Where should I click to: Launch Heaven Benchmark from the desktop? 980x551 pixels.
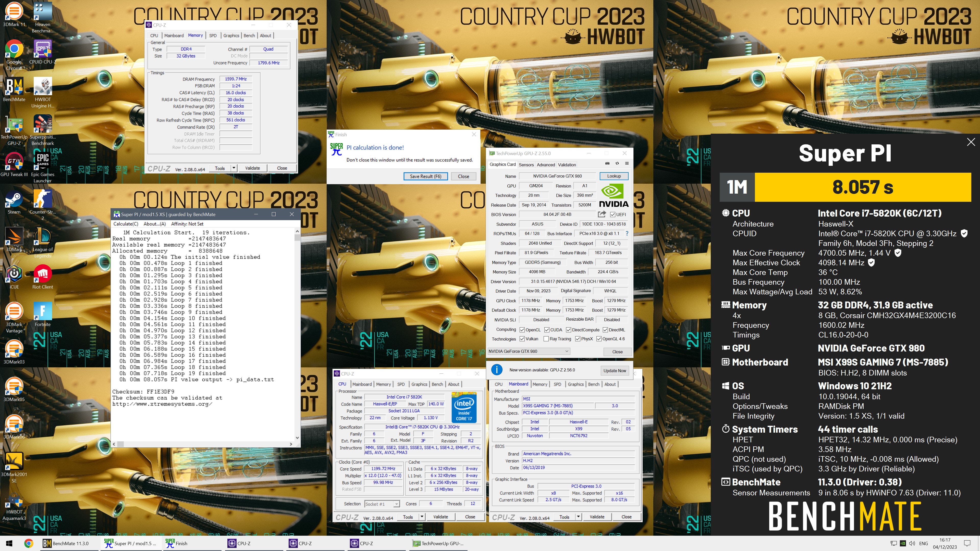click(43, 17)
